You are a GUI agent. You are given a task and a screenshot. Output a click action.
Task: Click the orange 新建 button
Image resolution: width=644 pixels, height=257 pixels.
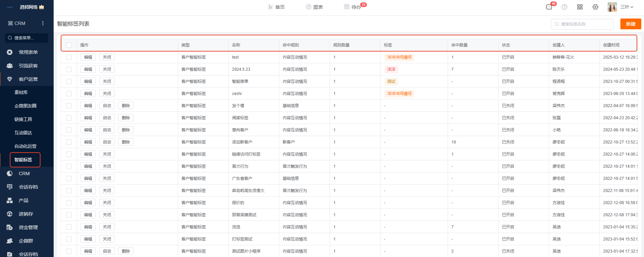point(631,24)
